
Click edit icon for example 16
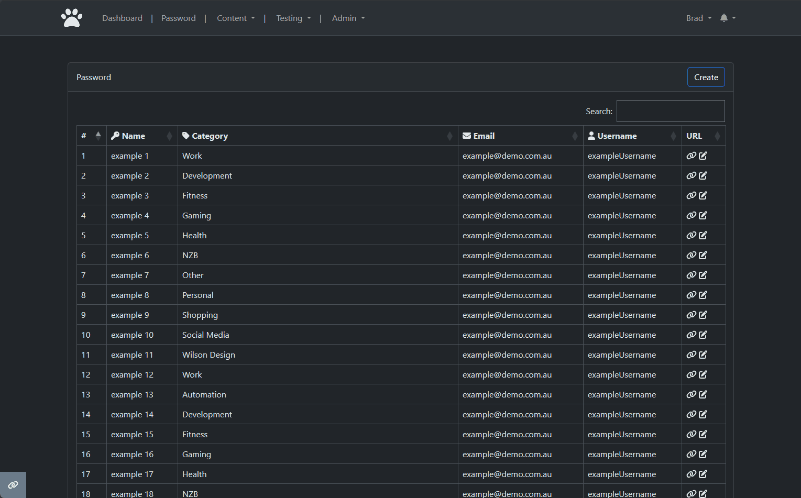point(703,455)
